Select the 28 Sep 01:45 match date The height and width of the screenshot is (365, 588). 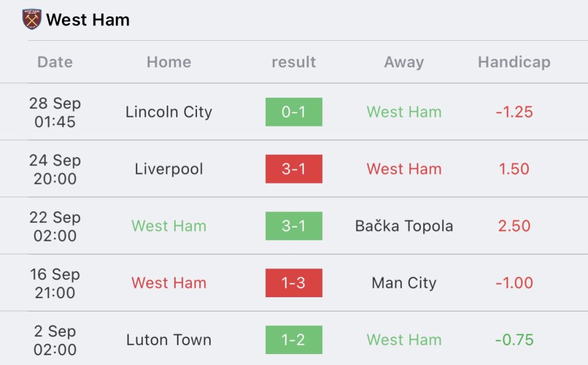click(x=55, y=112)
